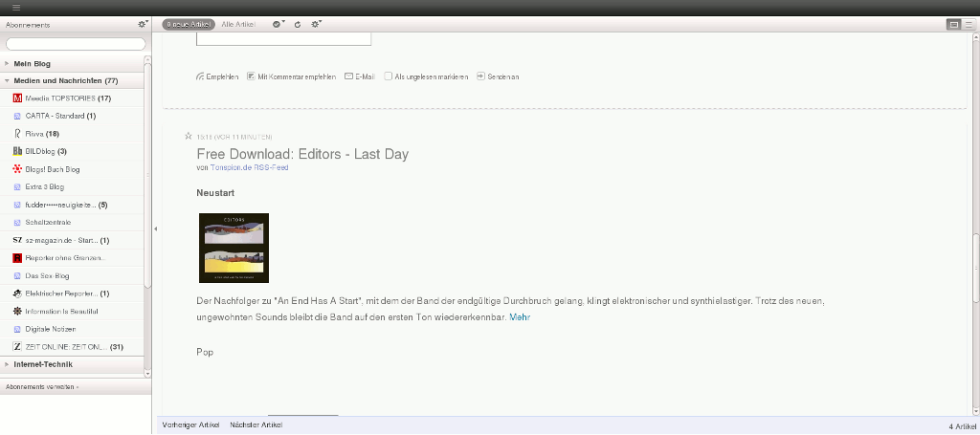
Task: Open article title Free Download: Editors - Last Day
Action: [x=302, y=154]
